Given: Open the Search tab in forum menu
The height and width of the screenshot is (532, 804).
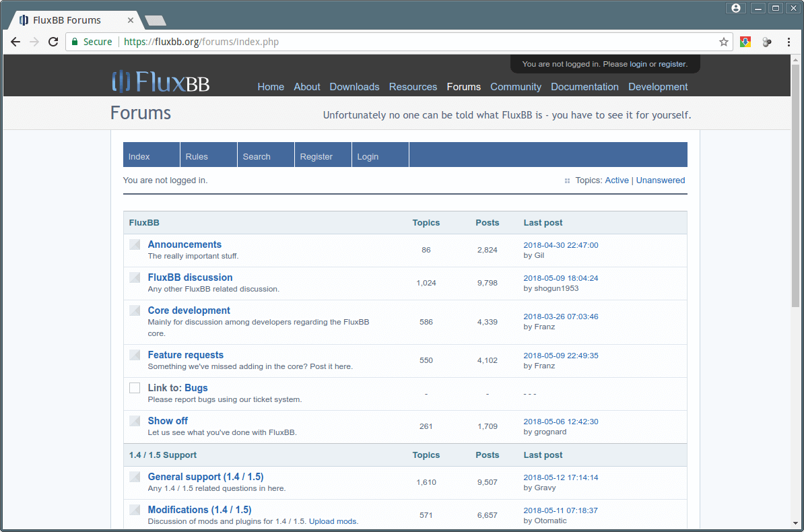Looking at the screenshot, I should pos(257,156).
